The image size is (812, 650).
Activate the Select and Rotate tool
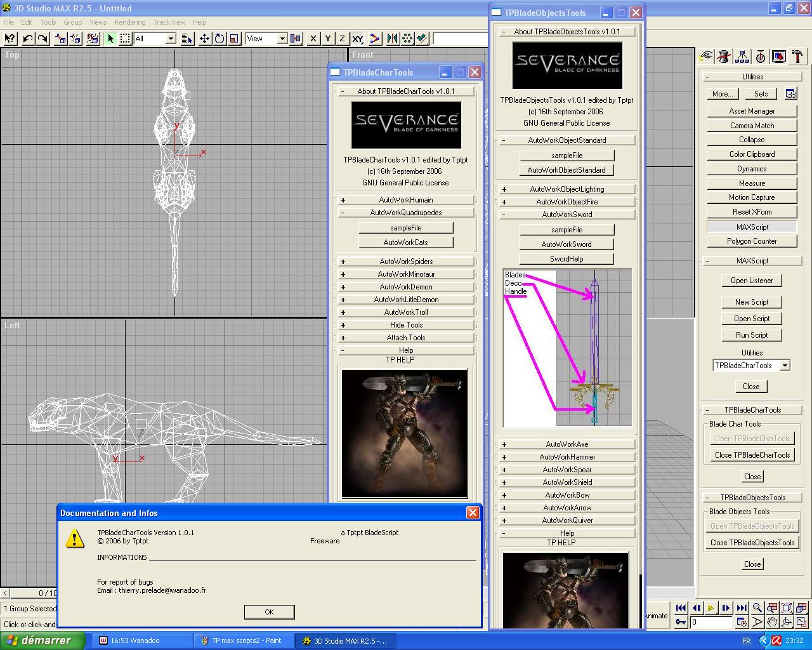click(219, 39)
